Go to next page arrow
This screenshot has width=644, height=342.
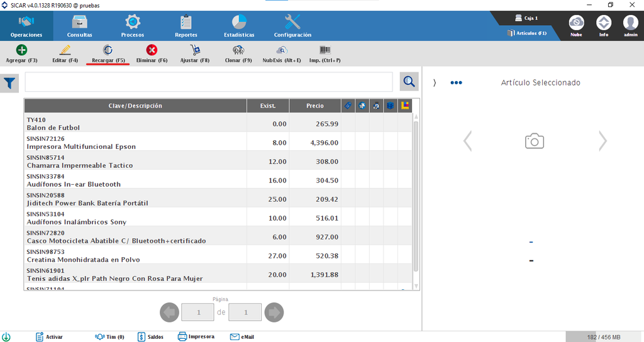pos(274,312)
